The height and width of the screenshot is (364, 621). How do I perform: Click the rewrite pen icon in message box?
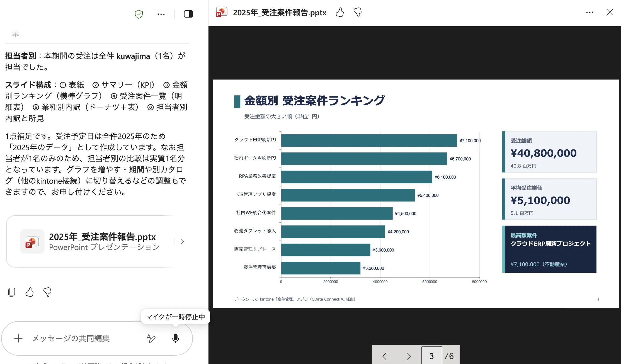point(151,338)
